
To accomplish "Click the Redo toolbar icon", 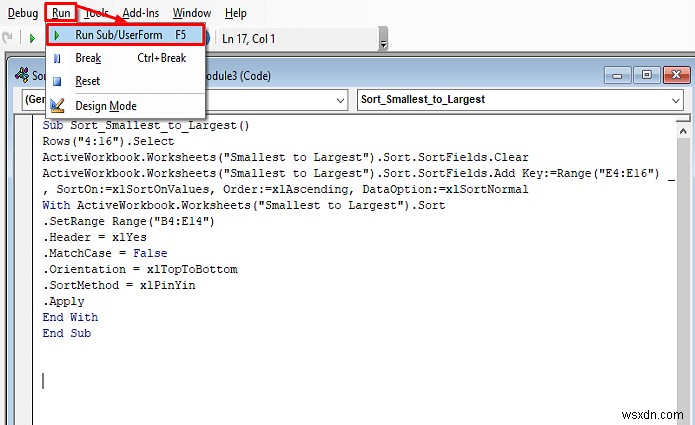I will click(8, 38).
